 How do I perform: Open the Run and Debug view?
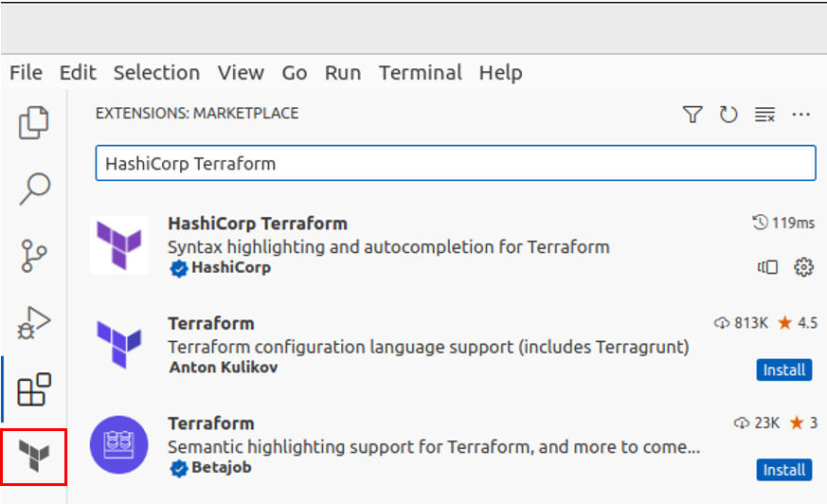[34, 323]
